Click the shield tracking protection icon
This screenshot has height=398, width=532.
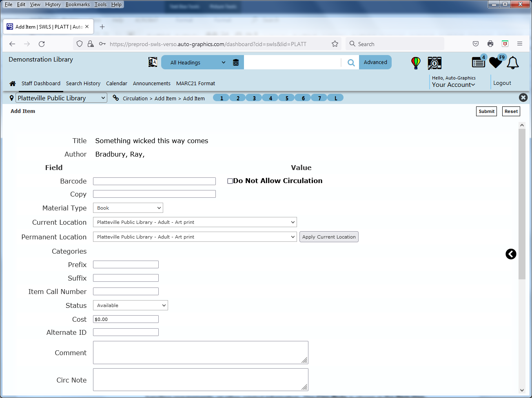(x=80, y=44)
